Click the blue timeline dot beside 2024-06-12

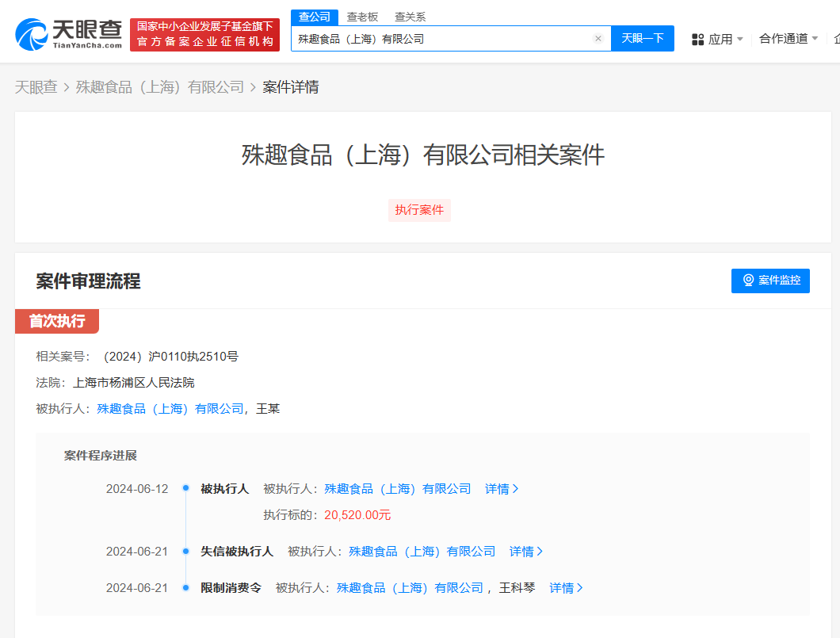[185, 489]
